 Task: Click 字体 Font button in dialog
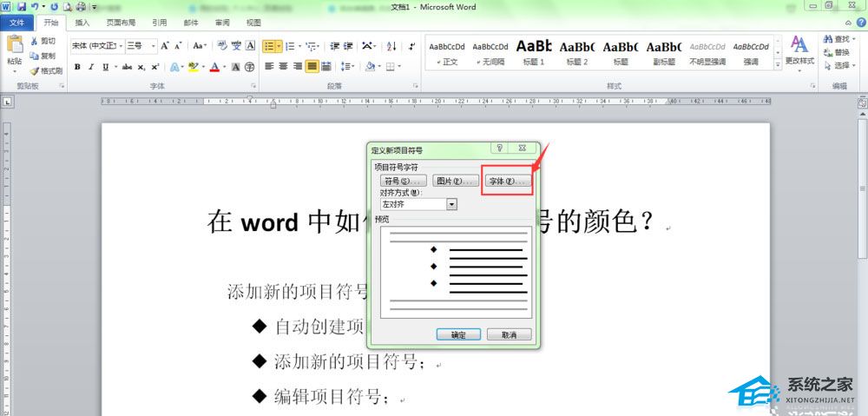pyautogui.click(x=507, y=182)
